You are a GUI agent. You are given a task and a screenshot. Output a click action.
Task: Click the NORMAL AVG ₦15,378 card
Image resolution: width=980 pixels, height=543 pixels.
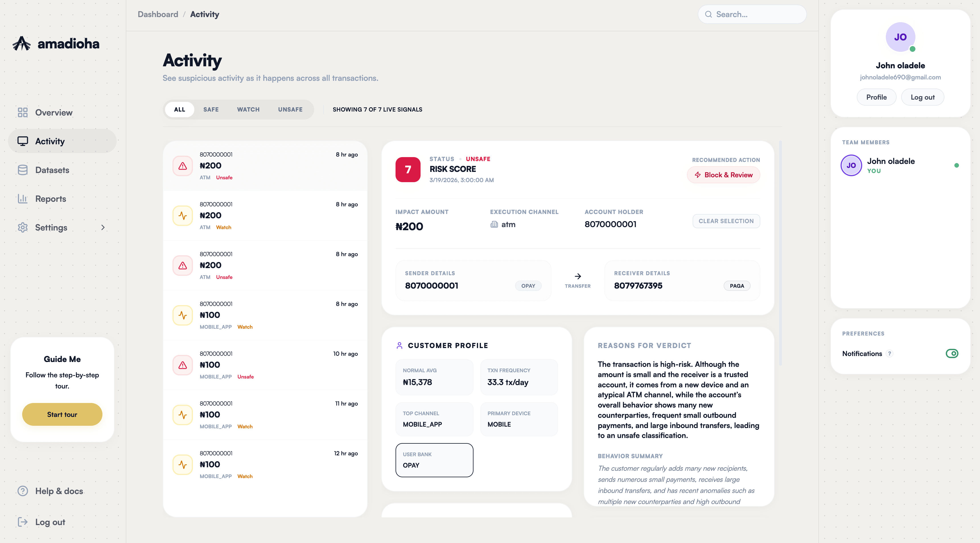(434, 377)
